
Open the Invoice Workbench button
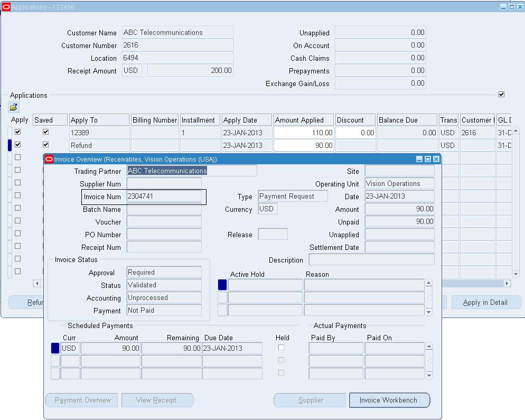pos(389,400)
